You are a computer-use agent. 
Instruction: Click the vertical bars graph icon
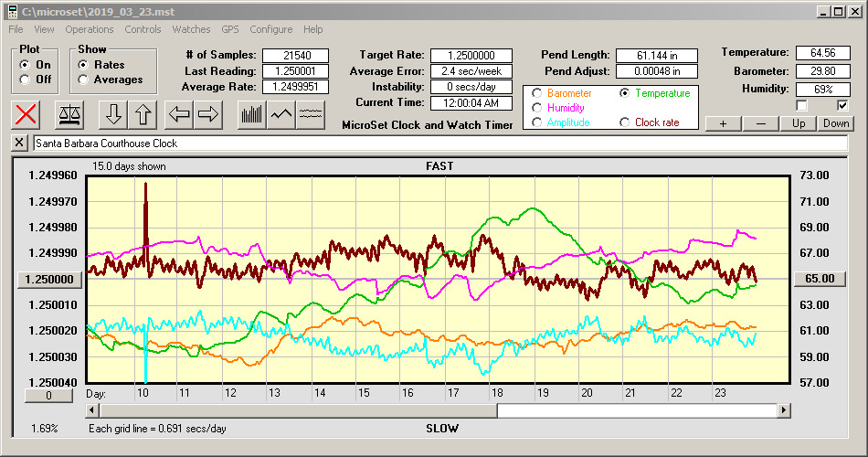[x=251, y=115]
